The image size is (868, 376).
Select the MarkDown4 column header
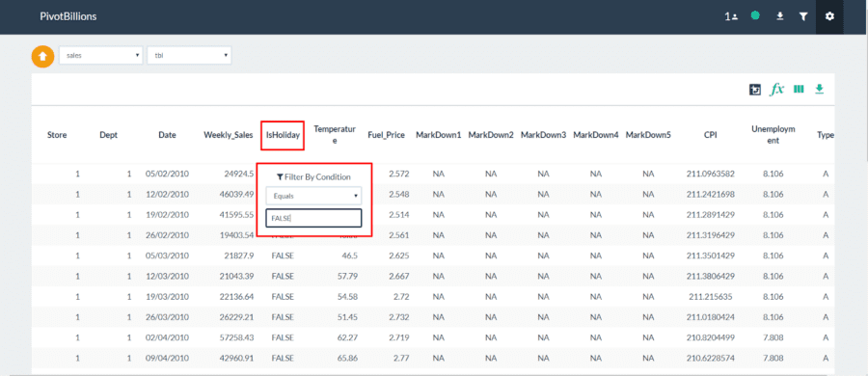(596, 135)
